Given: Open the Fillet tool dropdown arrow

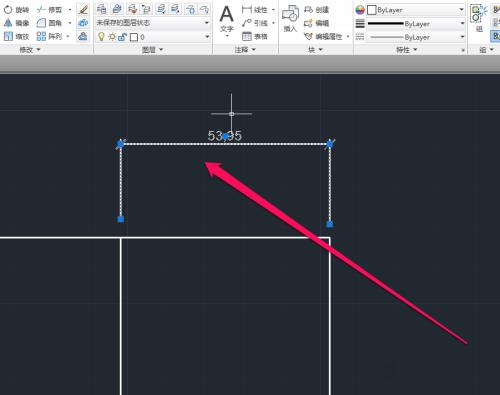Looking at the screenshot, I should [x=70, y=23].
